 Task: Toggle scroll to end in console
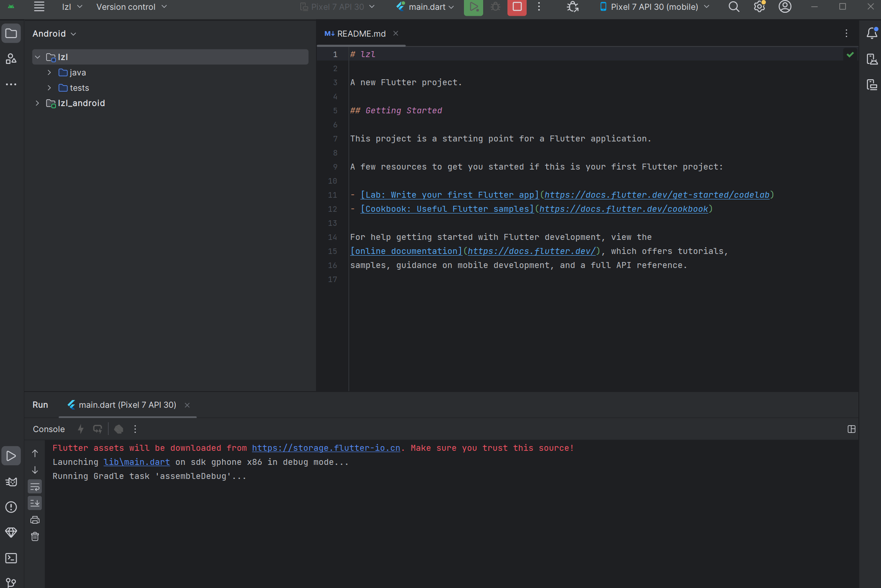pyautogui.click(x=35, y=503)
